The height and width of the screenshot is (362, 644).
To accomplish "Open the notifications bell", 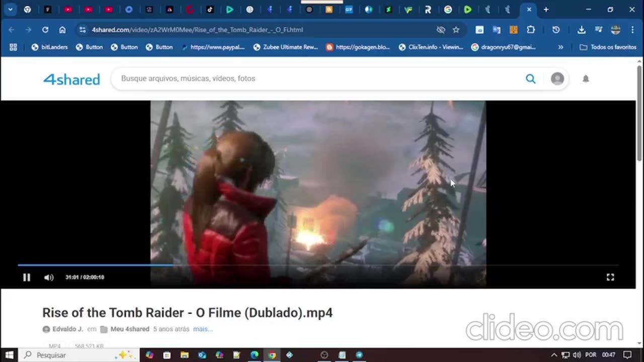I will pos(586,78).
